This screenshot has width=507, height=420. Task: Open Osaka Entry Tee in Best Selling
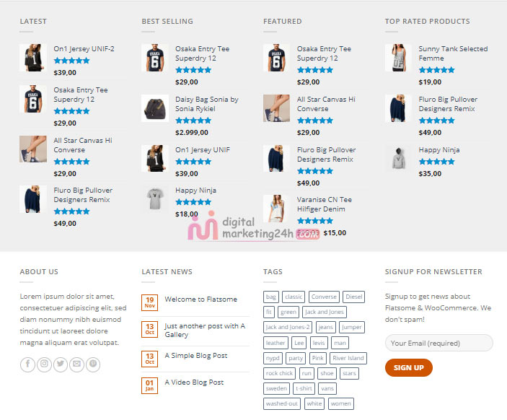pyautogui.click(x=203, y=53)
